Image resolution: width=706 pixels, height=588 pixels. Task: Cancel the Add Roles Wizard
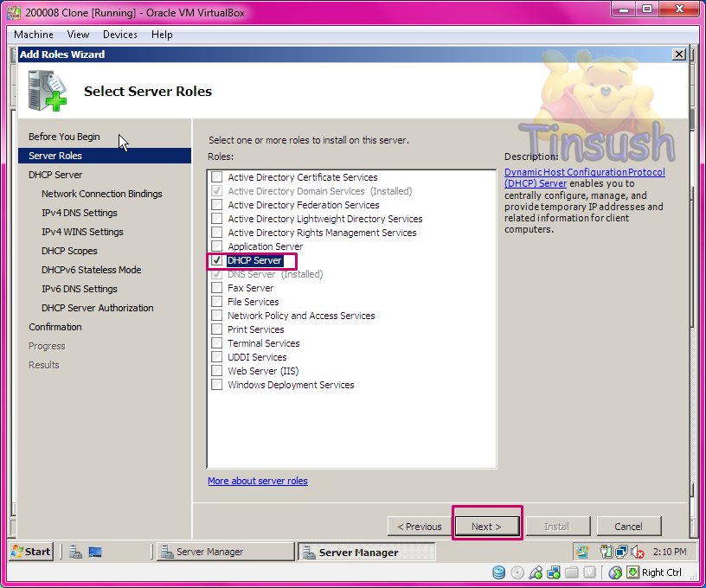tap(628, 527)
